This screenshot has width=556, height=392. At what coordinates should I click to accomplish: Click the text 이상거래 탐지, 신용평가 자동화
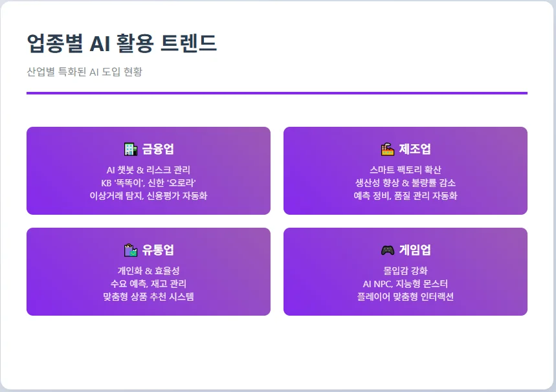pos(148,195)
